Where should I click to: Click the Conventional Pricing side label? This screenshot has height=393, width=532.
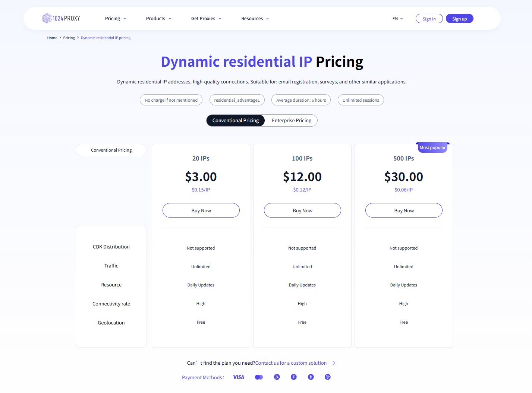111,150
